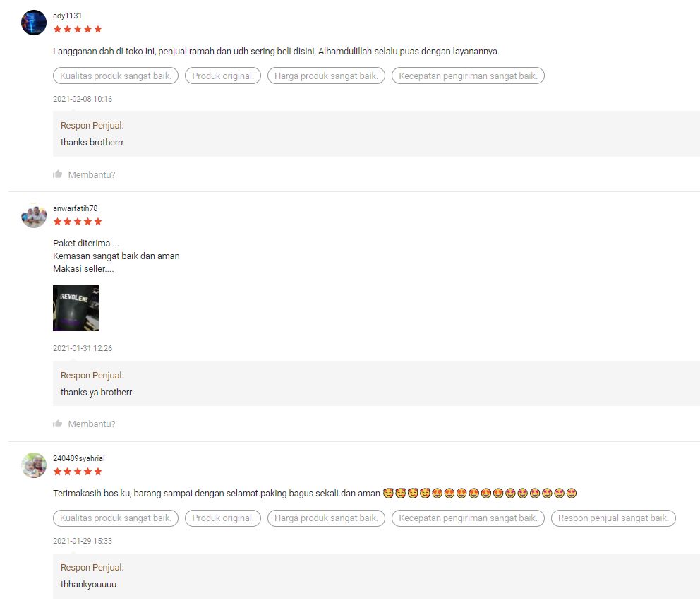Click thumbs-up icon under anwarfatih78's review
The image size is (700, 603).
click(57, 424)
